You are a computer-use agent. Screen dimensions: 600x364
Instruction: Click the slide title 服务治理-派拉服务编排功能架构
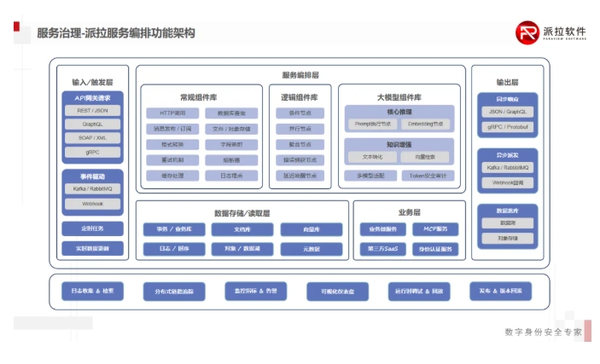coord(116,33)
